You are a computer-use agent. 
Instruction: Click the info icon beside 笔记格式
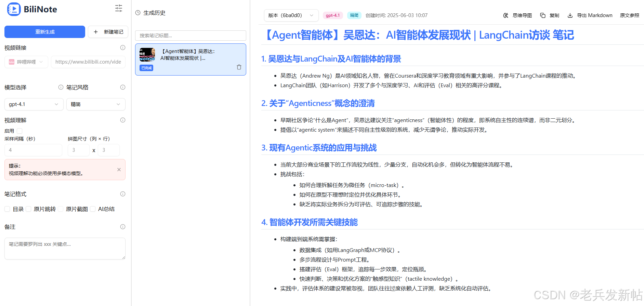tap(123, 194)
